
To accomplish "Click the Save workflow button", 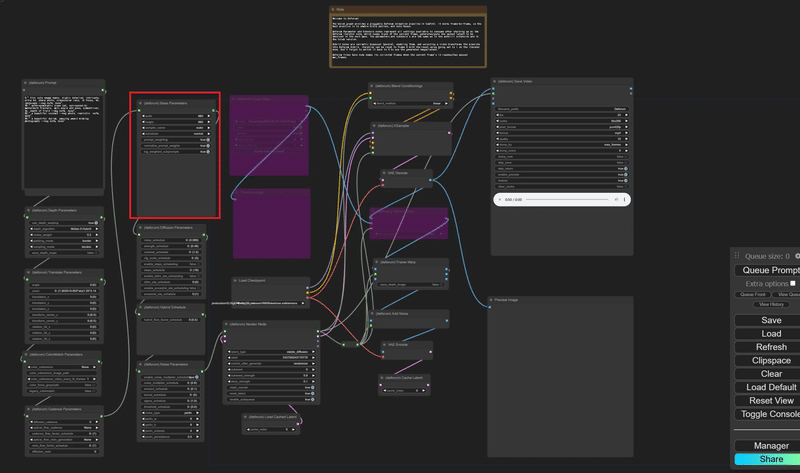I will tap(768, 320).
